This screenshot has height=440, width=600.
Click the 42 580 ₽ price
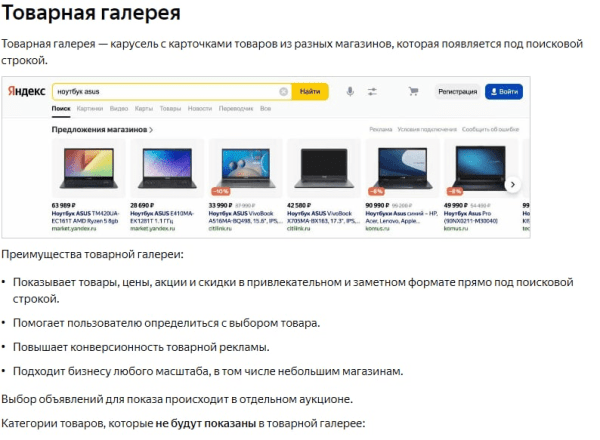click(x=299, y=205)
